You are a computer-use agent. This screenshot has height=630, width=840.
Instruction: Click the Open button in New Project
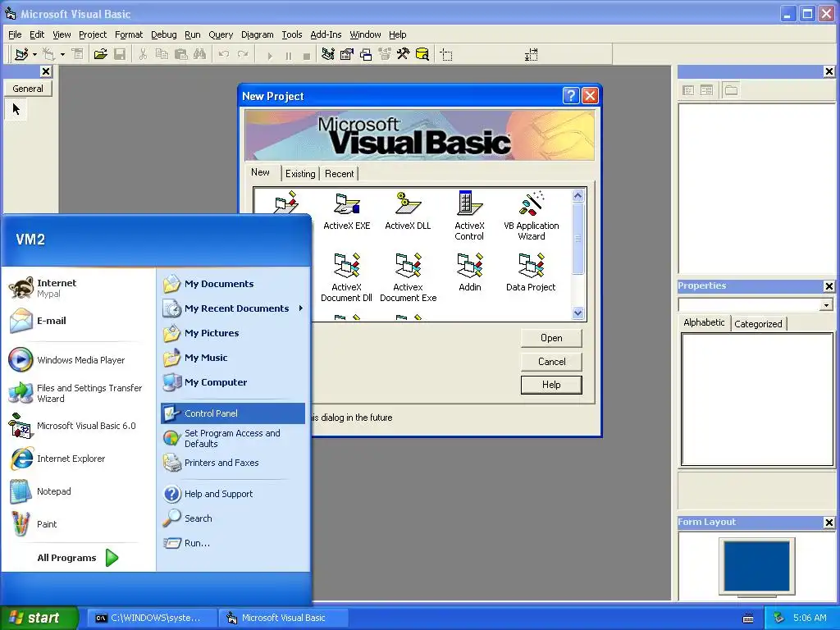click(551, 338)
